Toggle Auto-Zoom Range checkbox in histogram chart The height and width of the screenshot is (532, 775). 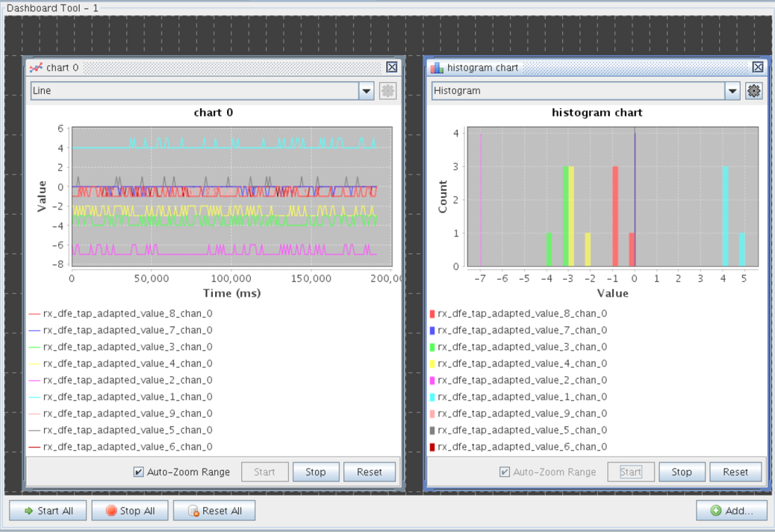coord(505,472)
